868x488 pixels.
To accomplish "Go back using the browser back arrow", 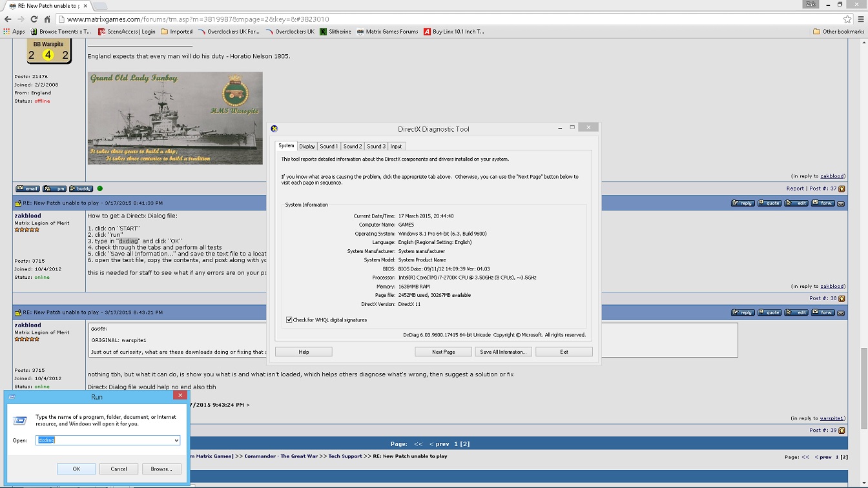I will pos(8,19).
